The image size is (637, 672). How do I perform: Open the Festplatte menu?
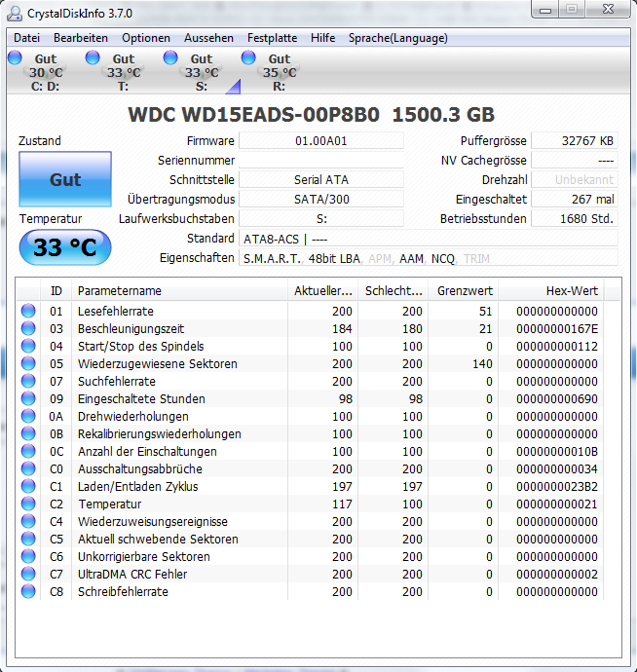coord(272,38)
